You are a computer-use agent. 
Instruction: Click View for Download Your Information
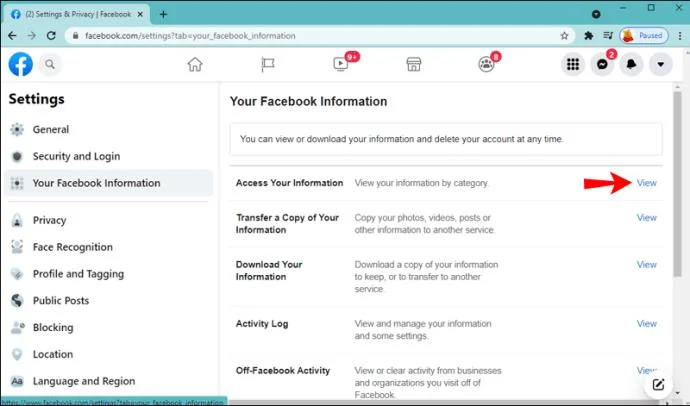click(646, 265)
